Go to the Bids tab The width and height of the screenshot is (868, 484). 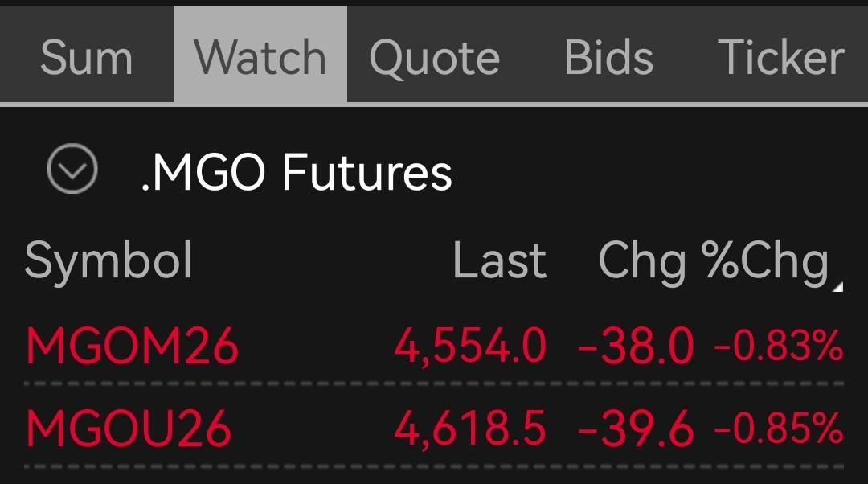pos(608,58)
